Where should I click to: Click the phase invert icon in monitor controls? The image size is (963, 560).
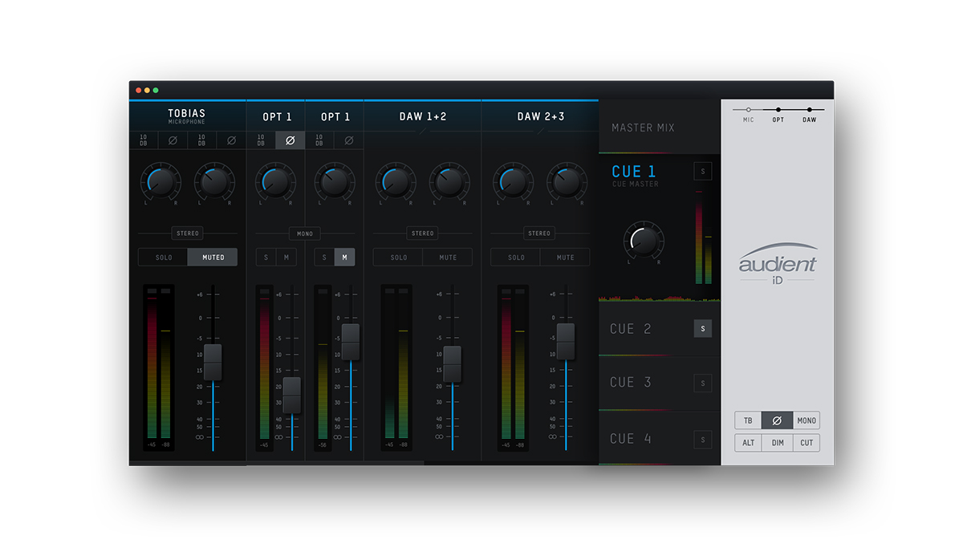(x=777, y=420)
